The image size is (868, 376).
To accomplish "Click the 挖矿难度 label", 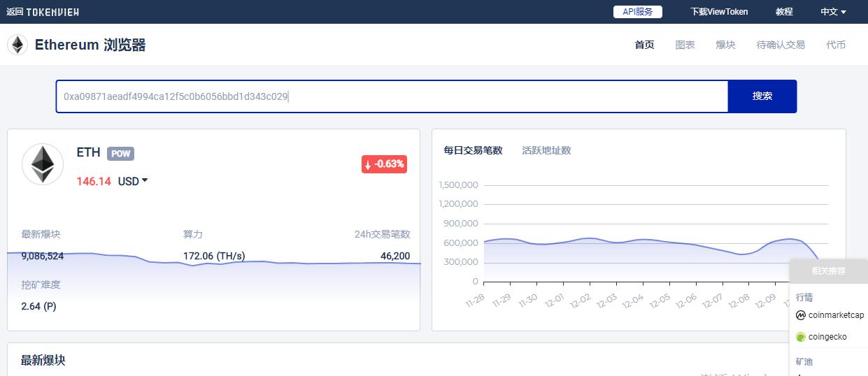I will pyautogui.click(x=41, y=284).
